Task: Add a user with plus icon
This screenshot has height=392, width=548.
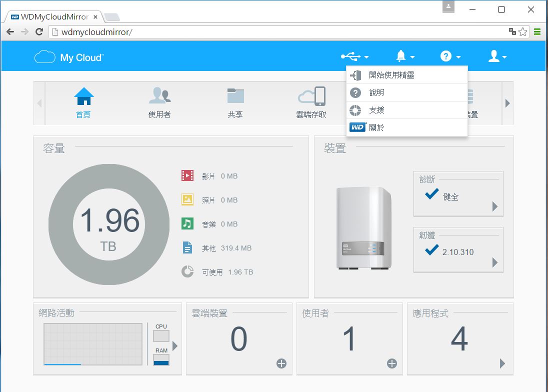Action: pos(392,363)
